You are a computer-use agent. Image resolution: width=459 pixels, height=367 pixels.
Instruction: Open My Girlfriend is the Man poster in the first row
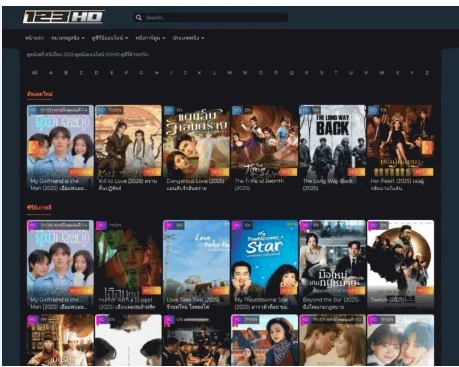pos(60,148)
